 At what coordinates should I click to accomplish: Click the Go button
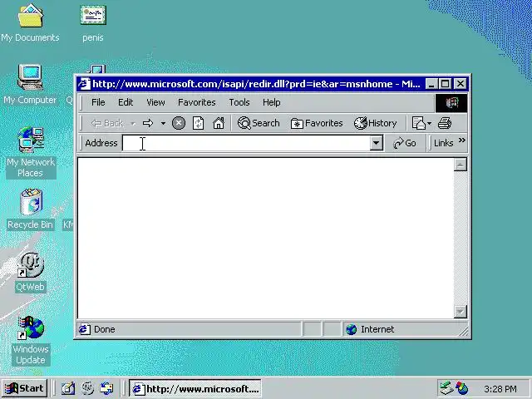[405, 143]
